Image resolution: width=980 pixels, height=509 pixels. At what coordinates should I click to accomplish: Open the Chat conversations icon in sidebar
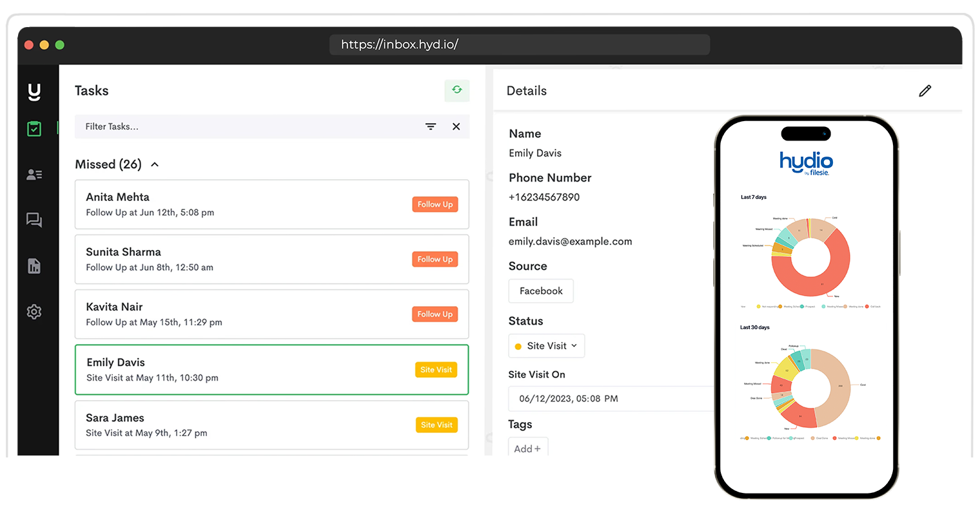click(34, 220)
